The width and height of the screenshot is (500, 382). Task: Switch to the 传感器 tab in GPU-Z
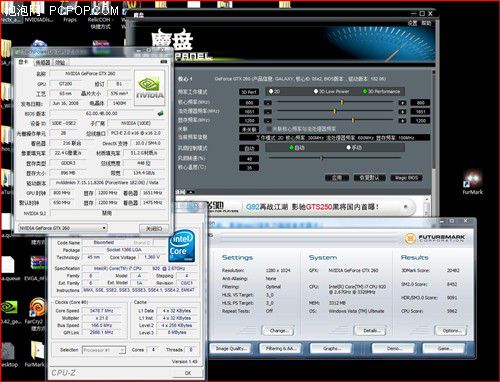[43, 62]
